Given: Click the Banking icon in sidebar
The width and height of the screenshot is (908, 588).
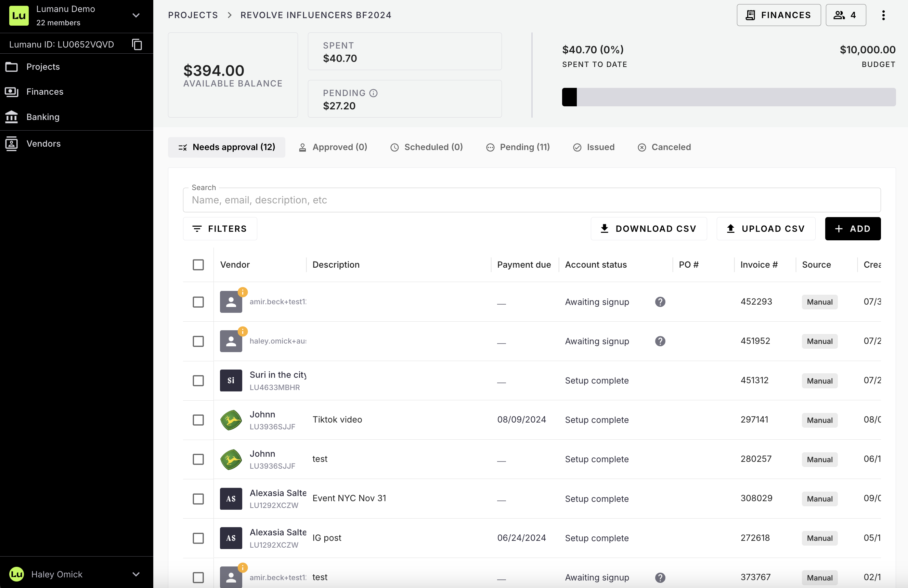Looking at the screenshot, I should tap(11, 117).
